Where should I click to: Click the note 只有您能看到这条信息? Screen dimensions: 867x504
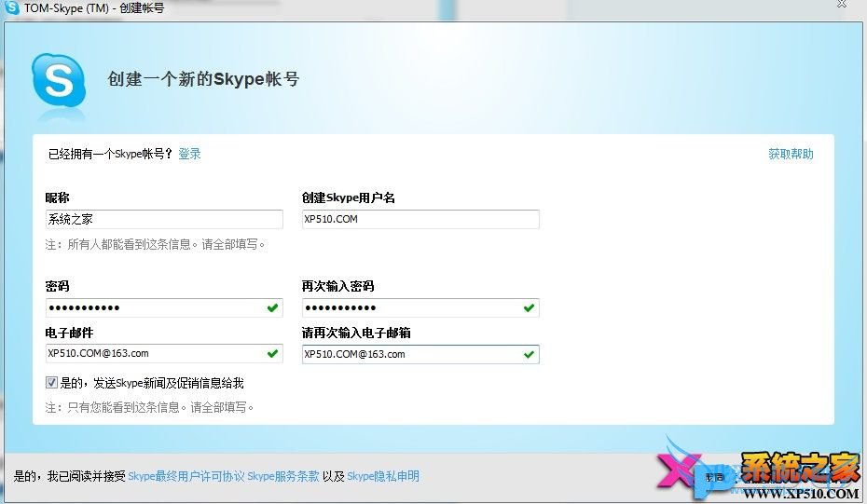[x=149, y=407]
